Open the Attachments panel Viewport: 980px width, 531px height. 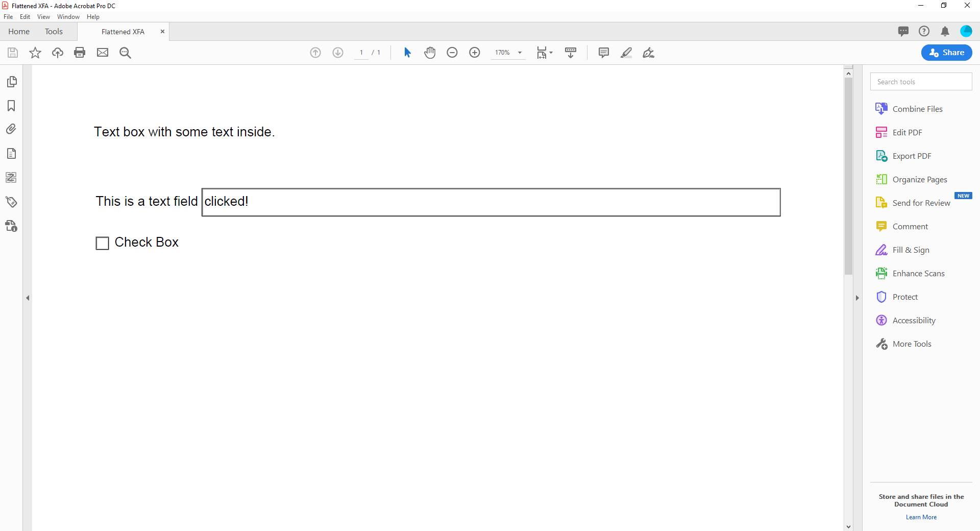[x=11, y=129]
